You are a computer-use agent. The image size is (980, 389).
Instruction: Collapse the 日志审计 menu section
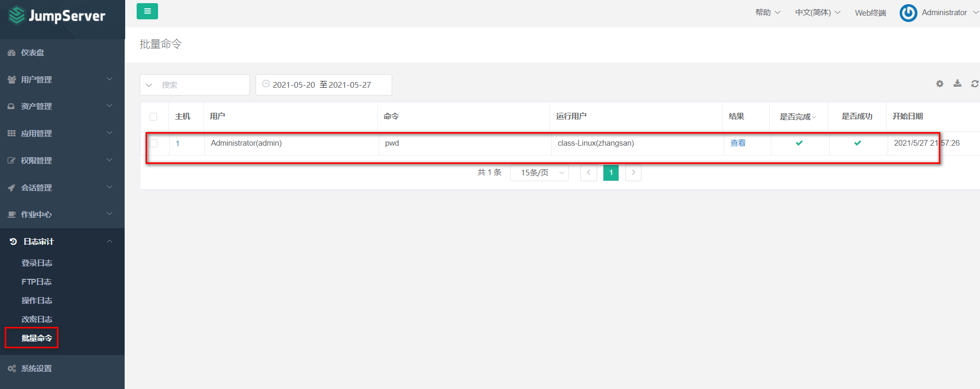tap(62, 241)
